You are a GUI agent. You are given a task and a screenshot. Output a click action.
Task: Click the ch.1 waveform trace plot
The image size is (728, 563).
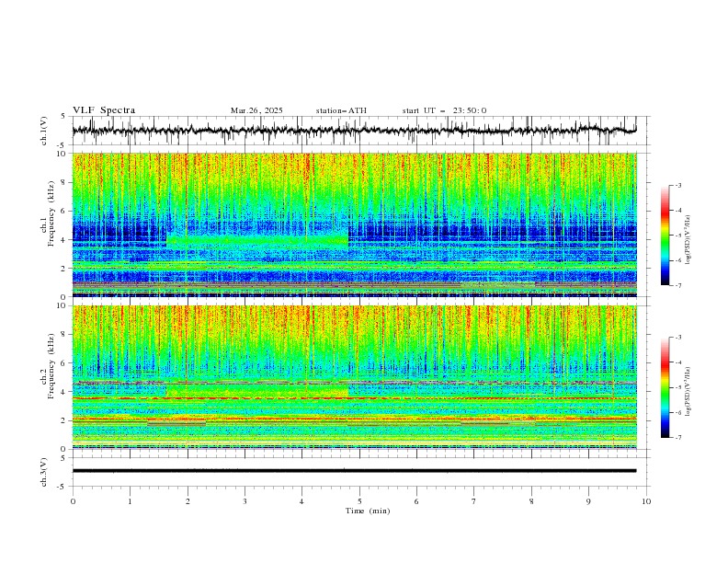coord(354,131)
